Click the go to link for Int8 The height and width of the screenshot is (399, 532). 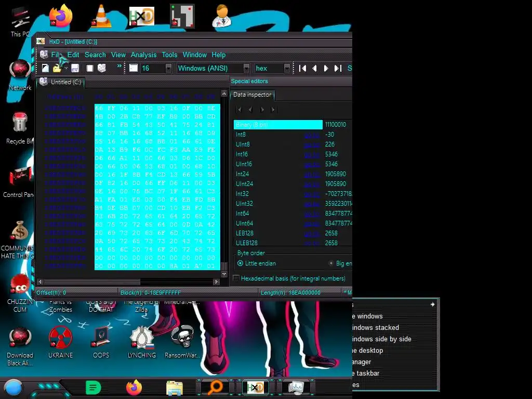312,135
